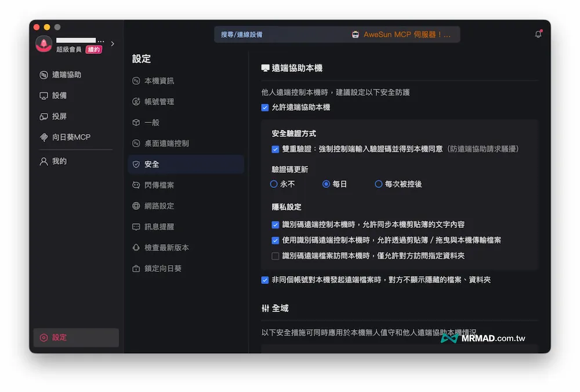Toggle 允許遠端協助本機 checkbox
Screen dimensions: 580x392
tap(265, 108)
